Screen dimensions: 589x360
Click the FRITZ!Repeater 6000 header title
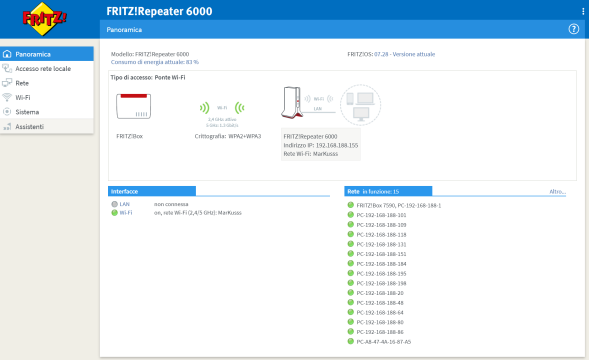159,11
